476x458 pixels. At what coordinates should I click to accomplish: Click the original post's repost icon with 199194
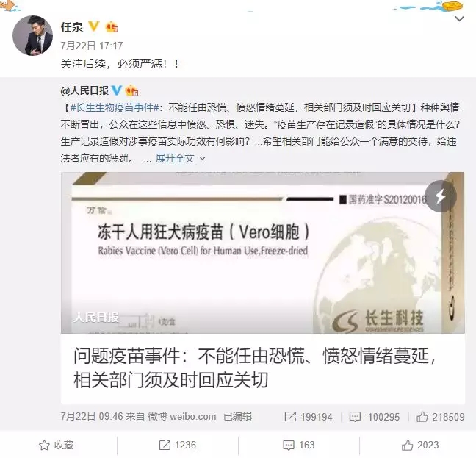tap(308, 416)
